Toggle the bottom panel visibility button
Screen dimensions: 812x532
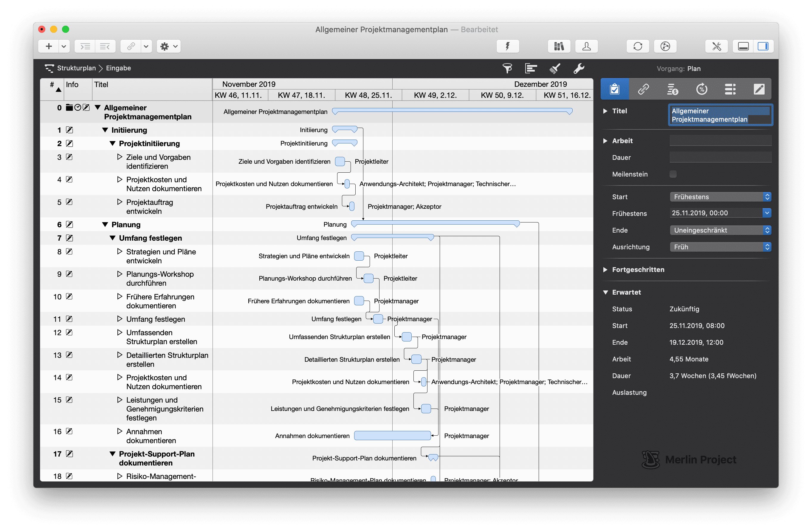(743, 46)
